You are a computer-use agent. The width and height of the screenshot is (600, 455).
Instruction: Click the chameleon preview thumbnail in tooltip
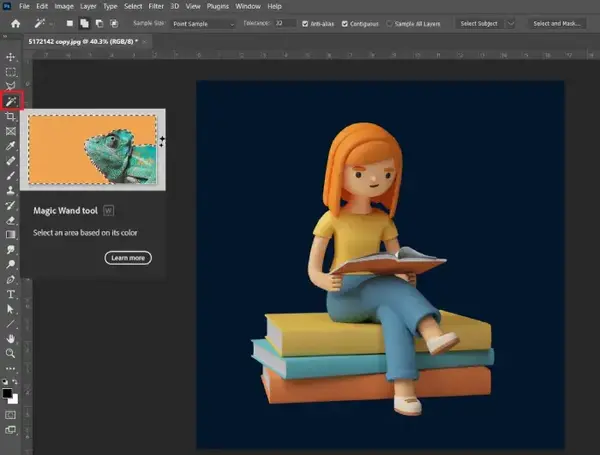tap(93, 149)
